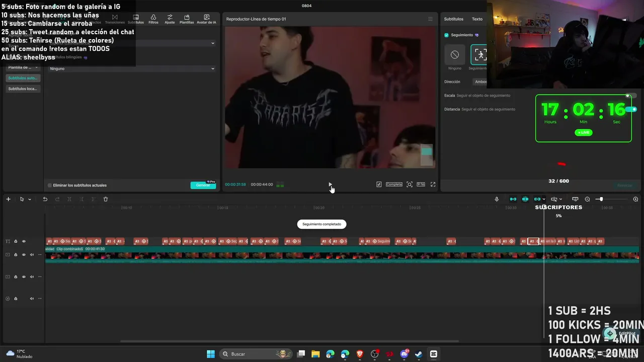Open the Ajuste media tab
This screenshot has height=362, width=644.
click(x=170, y=19)
